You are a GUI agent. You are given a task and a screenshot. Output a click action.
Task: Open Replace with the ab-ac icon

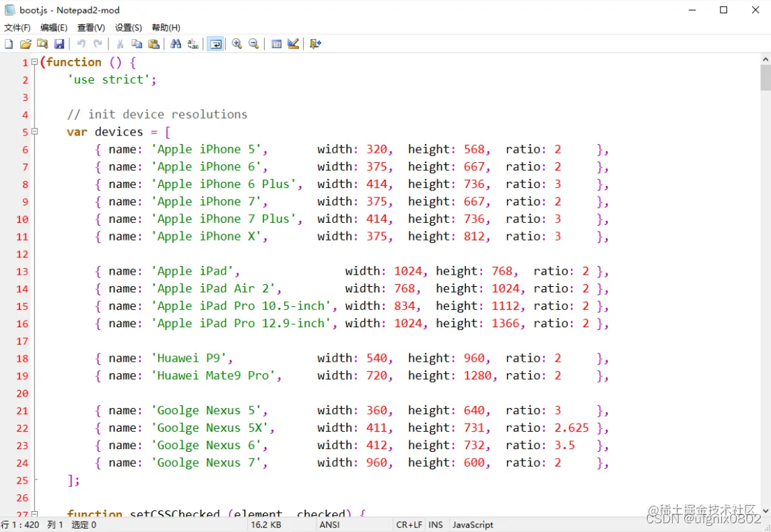tap(193, 44)
